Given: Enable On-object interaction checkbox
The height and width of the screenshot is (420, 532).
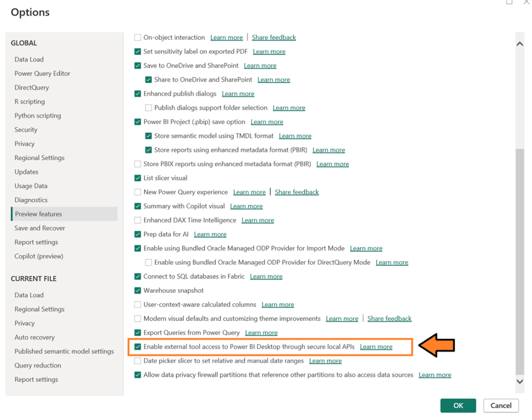Looking at the screenshot, I should tap(137, 37).
